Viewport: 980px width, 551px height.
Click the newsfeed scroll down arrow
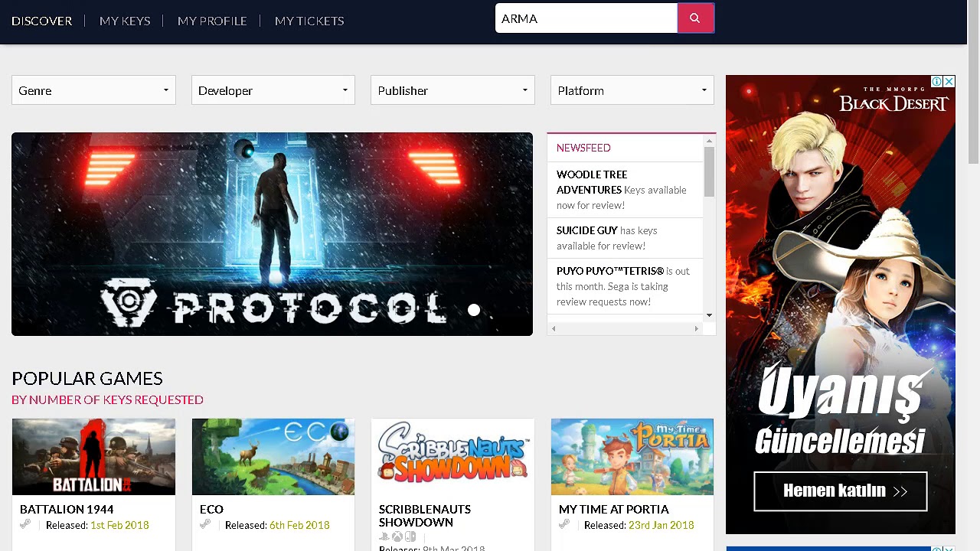click(709, 315)
